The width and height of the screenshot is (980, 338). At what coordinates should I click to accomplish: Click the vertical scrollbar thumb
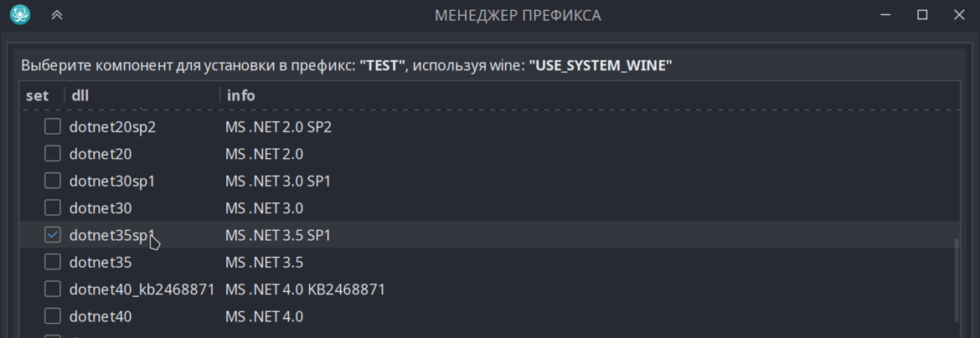956,280
